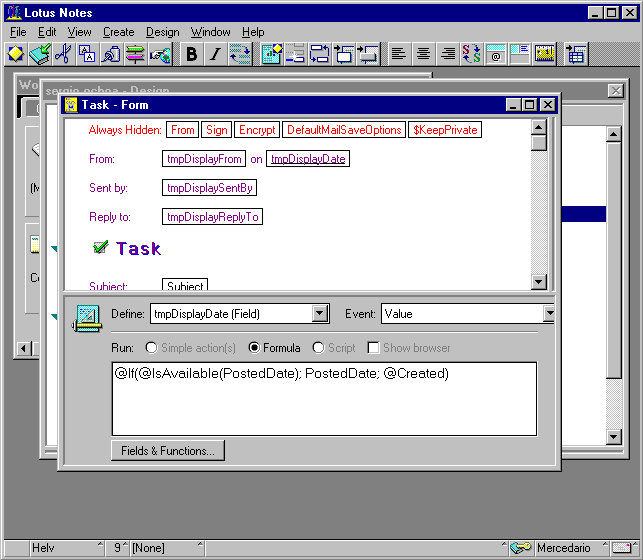The height and width of the screenshot is (560, 643).
Task: Align text right using toolbar icon
Action: [x=448, y=54]
